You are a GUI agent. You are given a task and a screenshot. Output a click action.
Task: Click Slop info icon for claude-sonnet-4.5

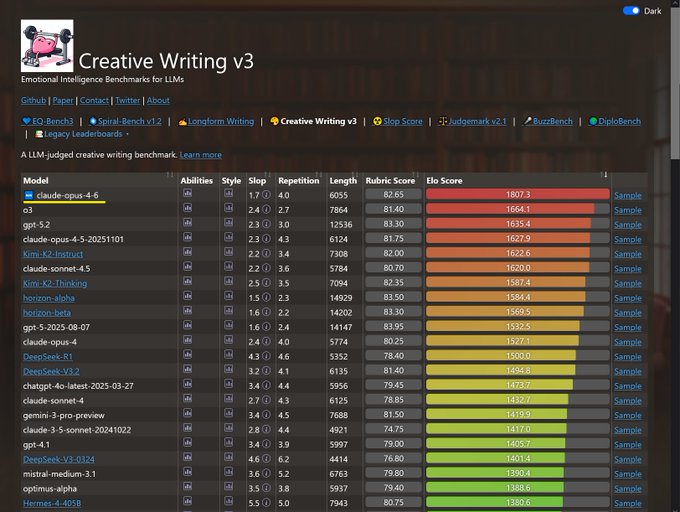(x=266, y=268)
